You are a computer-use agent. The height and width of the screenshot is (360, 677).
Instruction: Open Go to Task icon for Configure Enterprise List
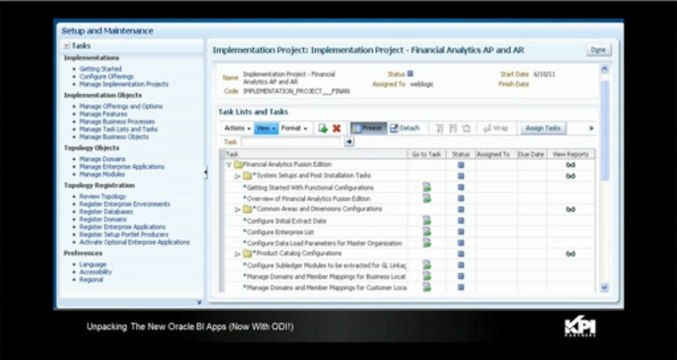(427, 232)
